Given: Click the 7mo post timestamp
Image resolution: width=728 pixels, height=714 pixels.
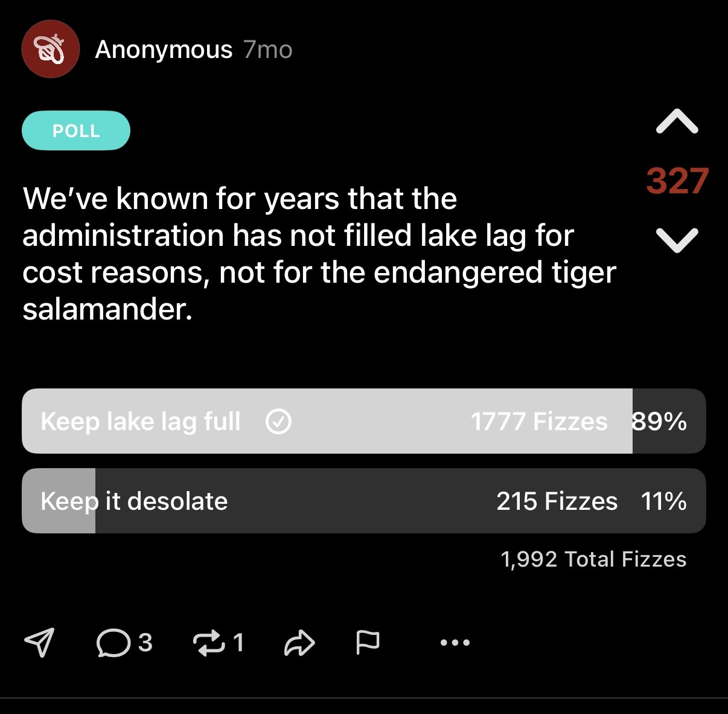Looking at the screenshot, I should 268,50.
